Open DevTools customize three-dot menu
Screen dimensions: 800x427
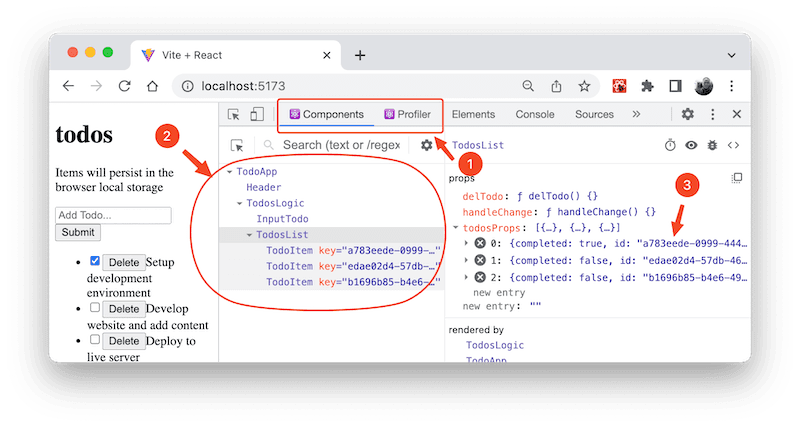click(x=713, y=114)
